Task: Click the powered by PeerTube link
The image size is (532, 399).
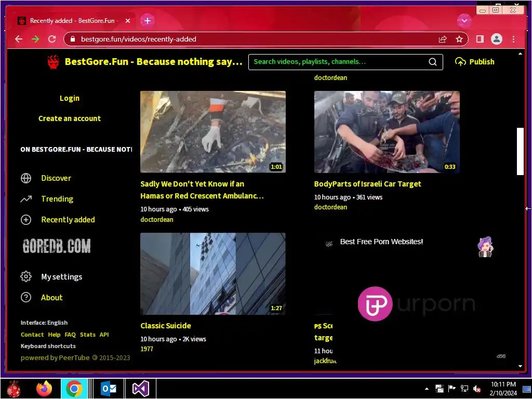Action: [x=55, y=357]
